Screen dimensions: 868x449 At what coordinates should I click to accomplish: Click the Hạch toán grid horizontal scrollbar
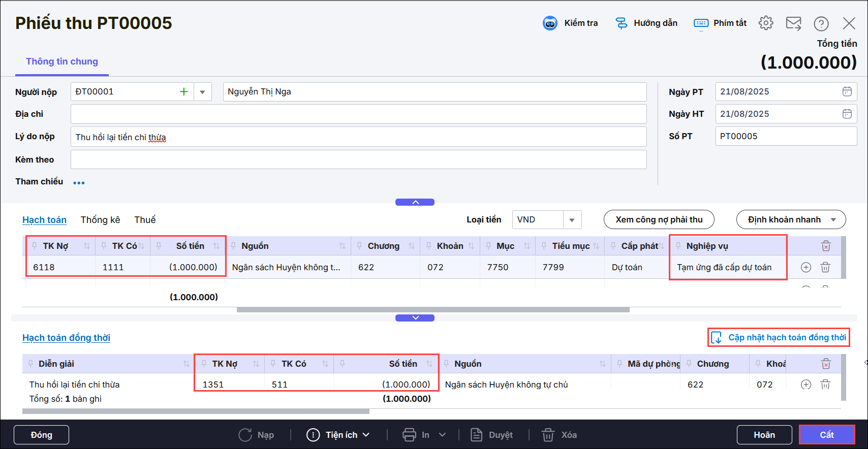(433, 310)
